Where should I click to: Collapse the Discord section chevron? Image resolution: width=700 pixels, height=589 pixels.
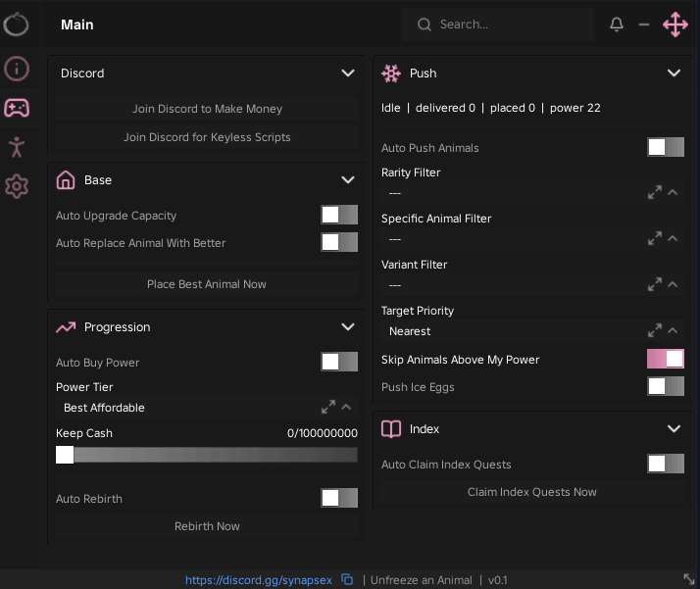(348, 73)
